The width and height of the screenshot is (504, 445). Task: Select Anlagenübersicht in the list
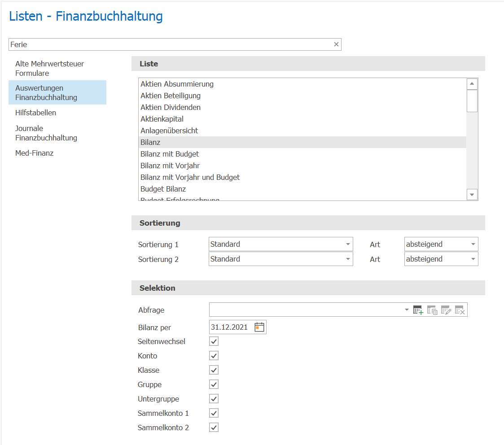(x=302, y=131)
